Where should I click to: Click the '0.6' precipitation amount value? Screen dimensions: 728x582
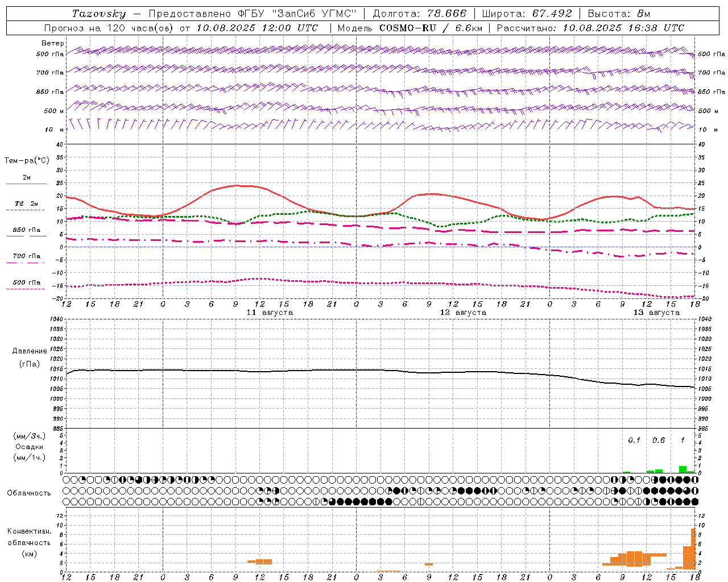click(659, 440)
